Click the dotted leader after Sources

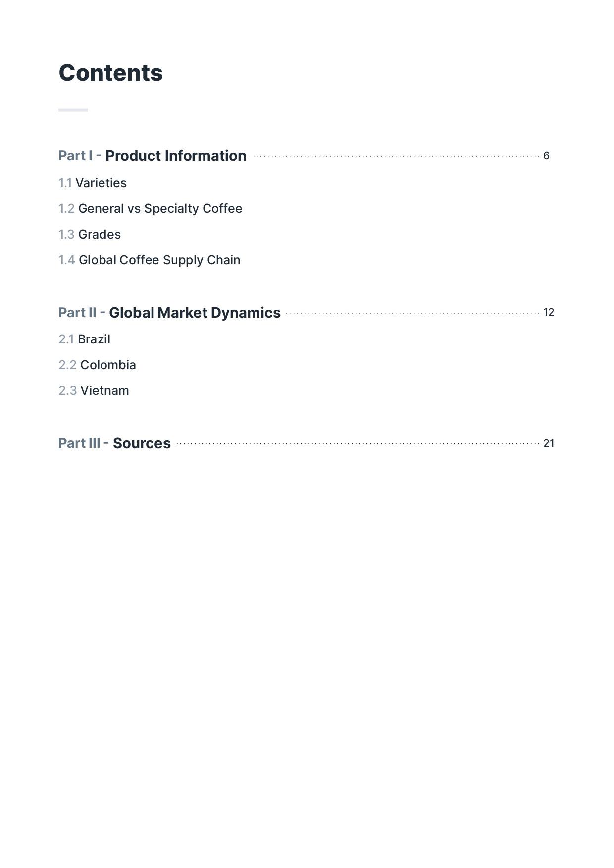point(358,444)
